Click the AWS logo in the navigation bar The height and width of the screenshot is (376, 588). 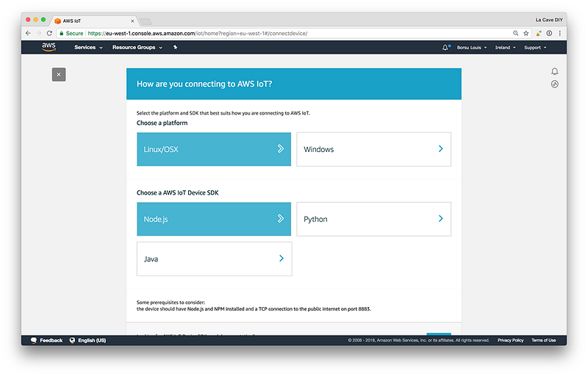(49, 47)
